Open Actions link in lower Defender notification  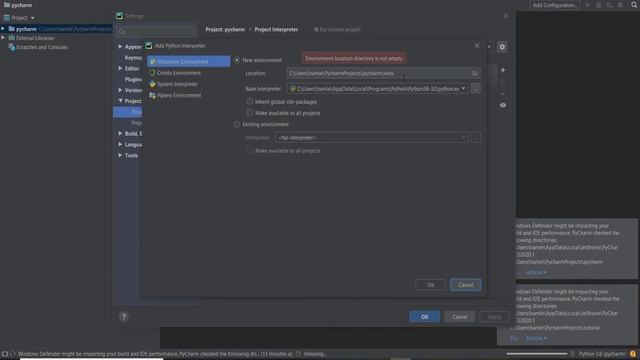536,338
